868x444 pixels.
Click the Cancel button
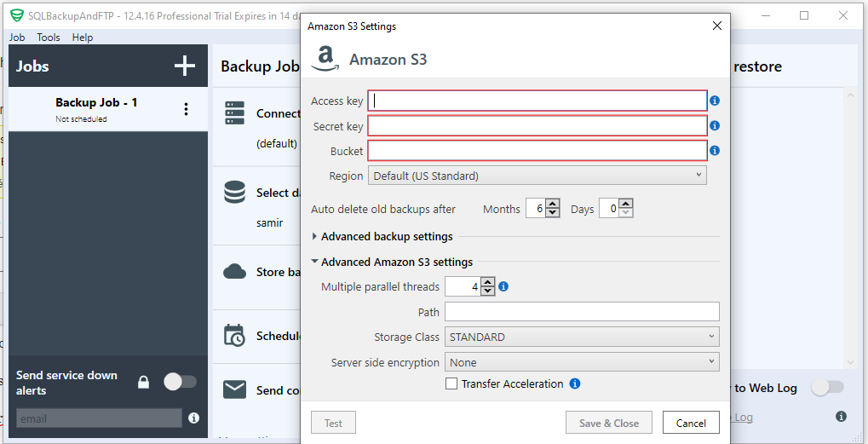691,423
